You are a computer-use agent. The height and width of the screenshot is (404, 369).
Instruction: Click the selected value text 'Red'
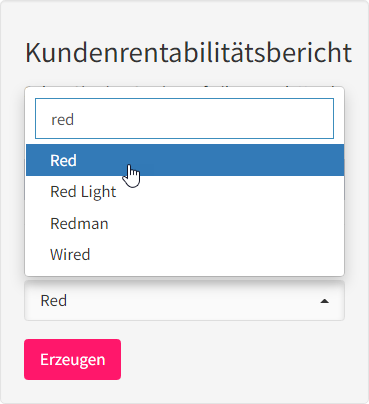pos(54,300)
